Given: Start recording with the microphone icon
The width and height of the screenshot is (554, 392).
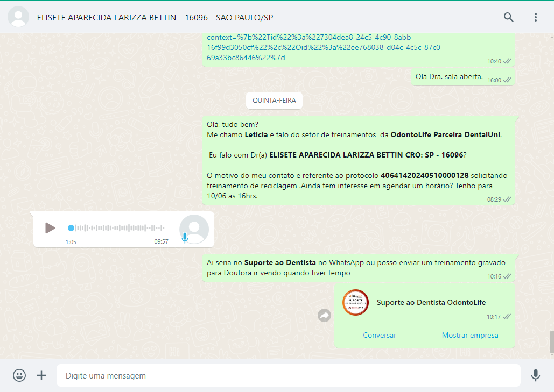Looking at the screenshot, I should tap(535, 375).
